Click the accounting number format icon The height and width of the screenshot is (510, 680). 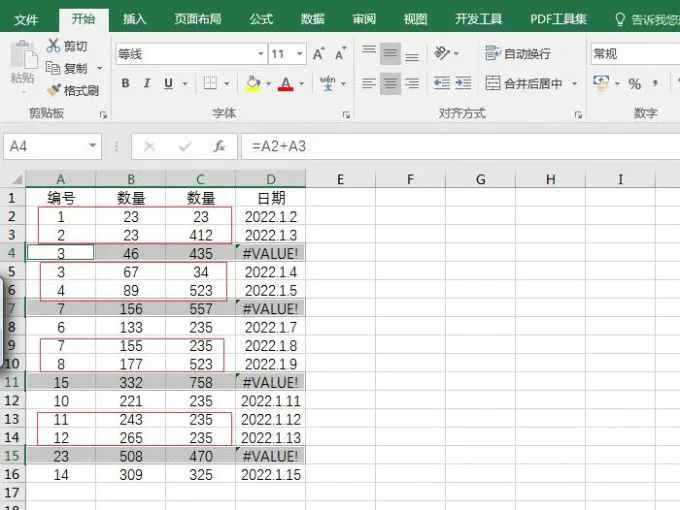[x=601, y=83]
